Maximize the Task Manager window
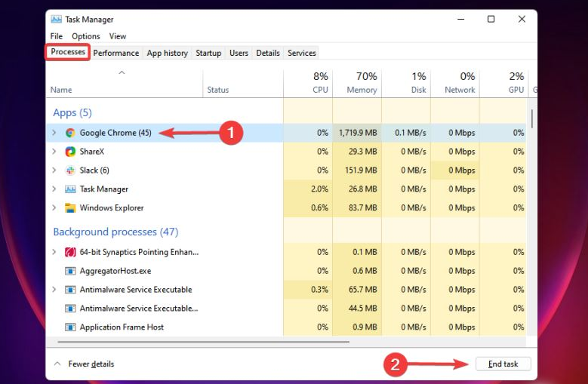Viewport: 588px width, 384px height. coord(491,19)
